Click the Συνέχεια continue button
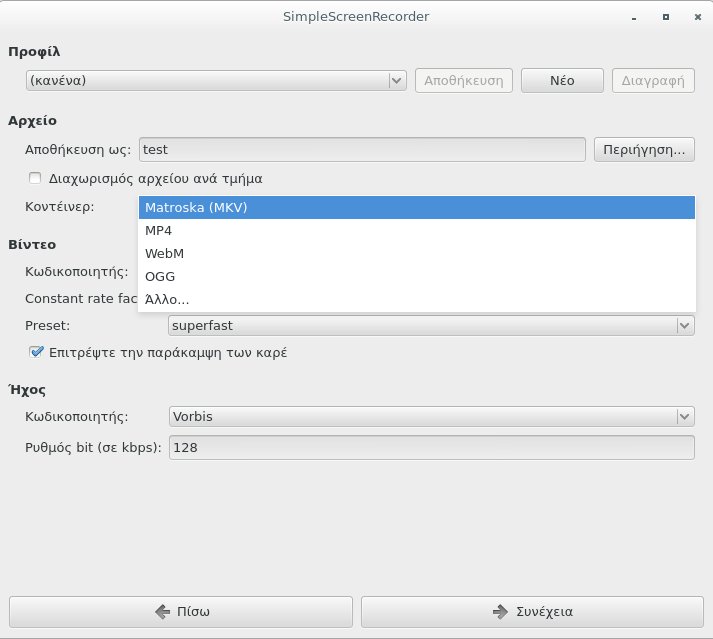The height and width of the screenshot is (639, 713). [x=532, y=611]
